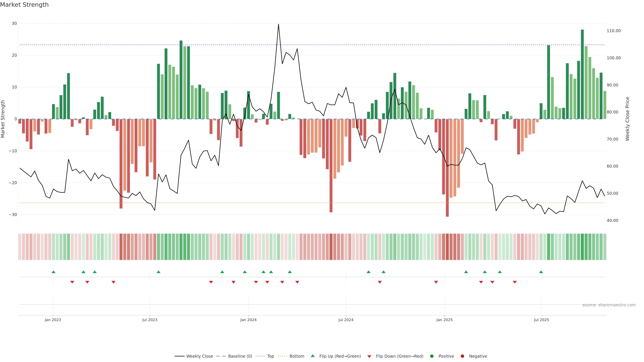This screenshot has width=644, height=362.
Task: Click the Weekly Close line's highest peak
Action: (x=279, y=24)
